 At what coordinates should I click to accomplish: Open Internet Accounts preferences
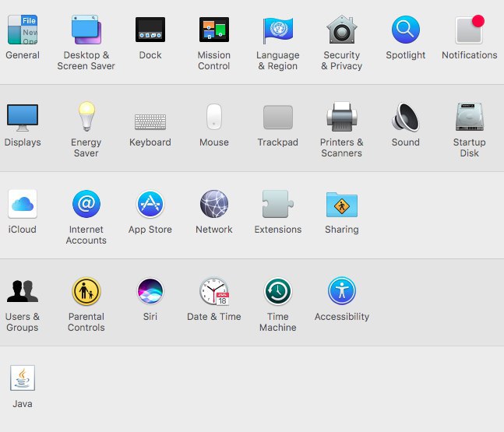pyautogui.click(x=86, y=204)
